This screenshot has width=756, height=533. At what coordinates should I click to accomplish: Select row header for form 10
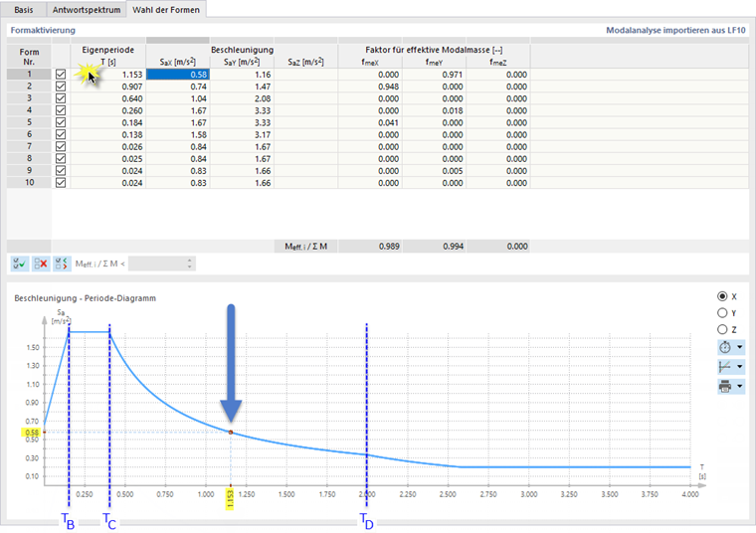[29, 183]
